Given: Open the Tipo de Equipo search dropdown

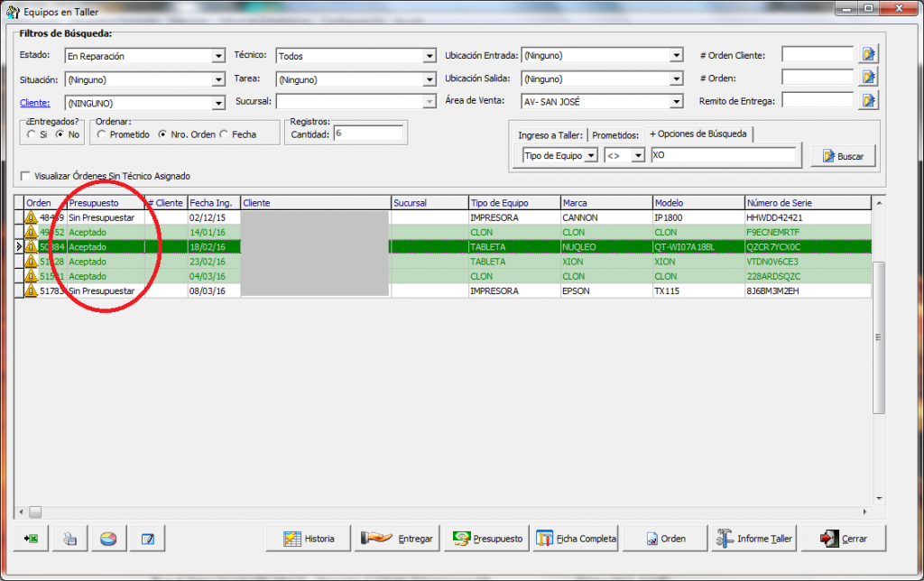Looking at the screenshot, I should (x=591, y=155).
